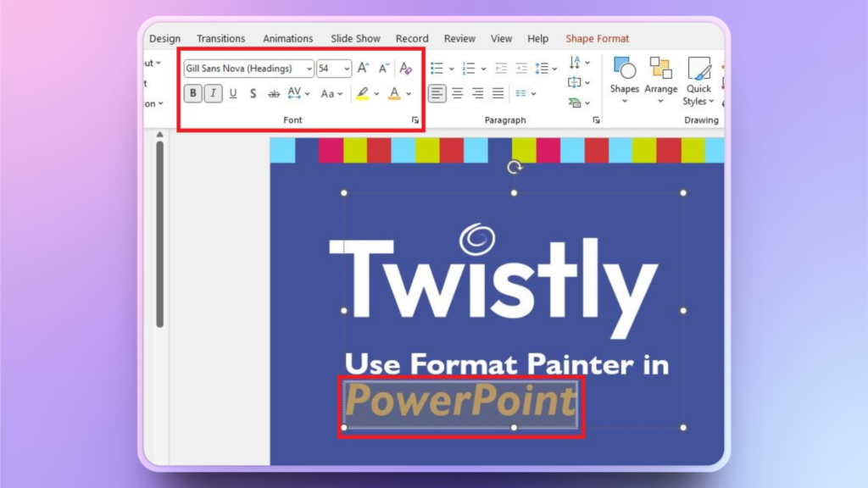
Task: Open Quick Styles gallery
Action: 698,80
